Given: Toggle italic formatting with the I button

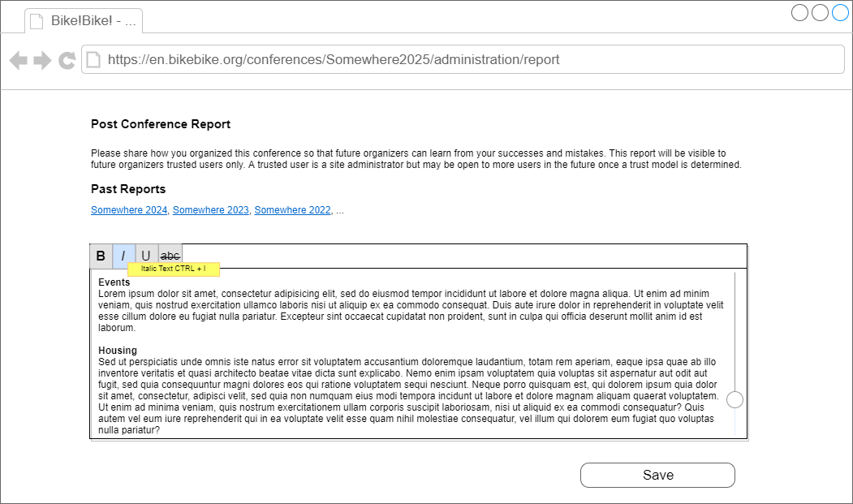Looking at the screenshot, I should [x=123, y=256].
